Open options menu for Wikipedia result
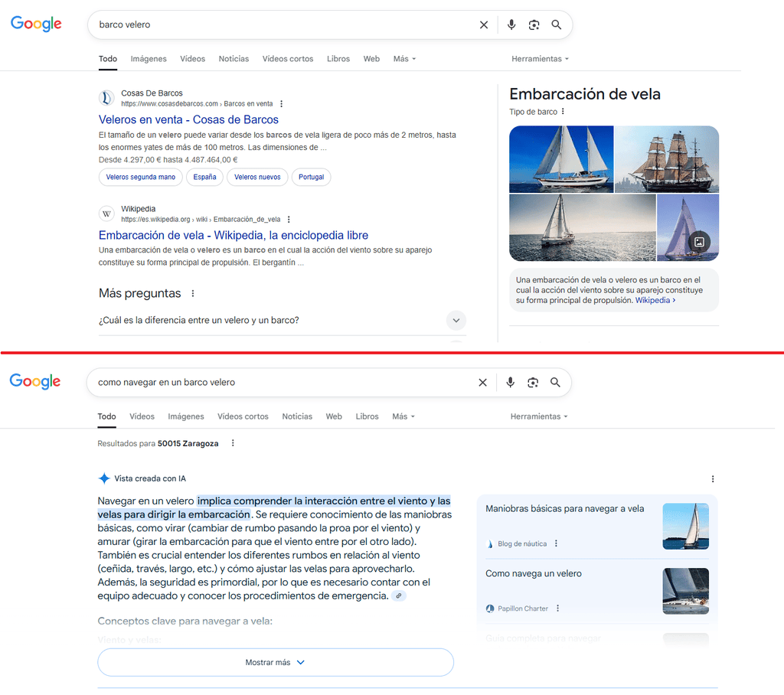The image size is (784, 695). (x=289, y=220)
